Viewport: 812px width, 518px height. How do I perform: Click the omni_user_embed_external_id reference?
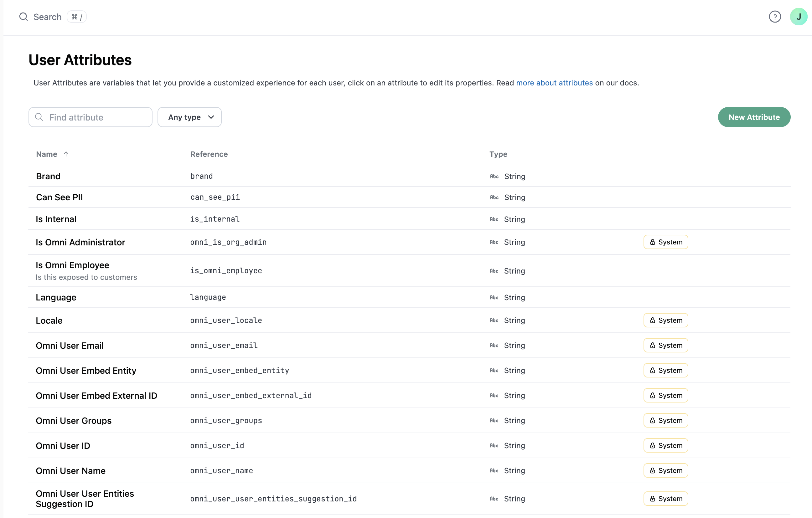coord(251,395)
